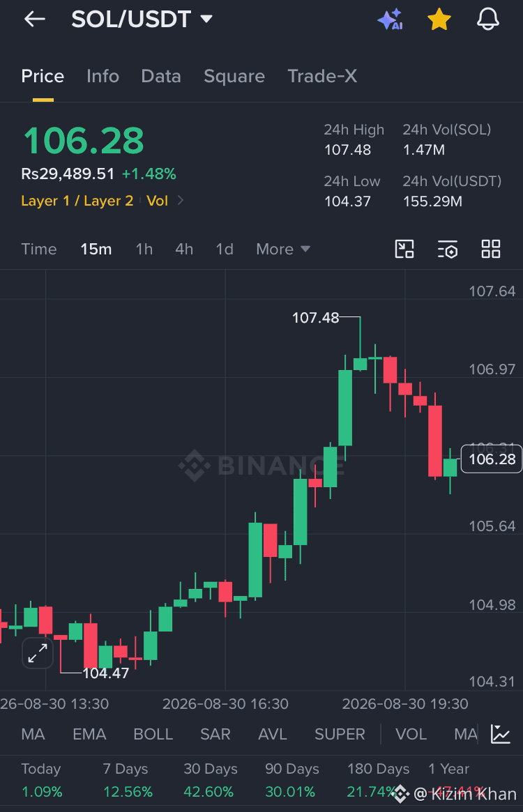Select the 4h interval

click(184, 249)
